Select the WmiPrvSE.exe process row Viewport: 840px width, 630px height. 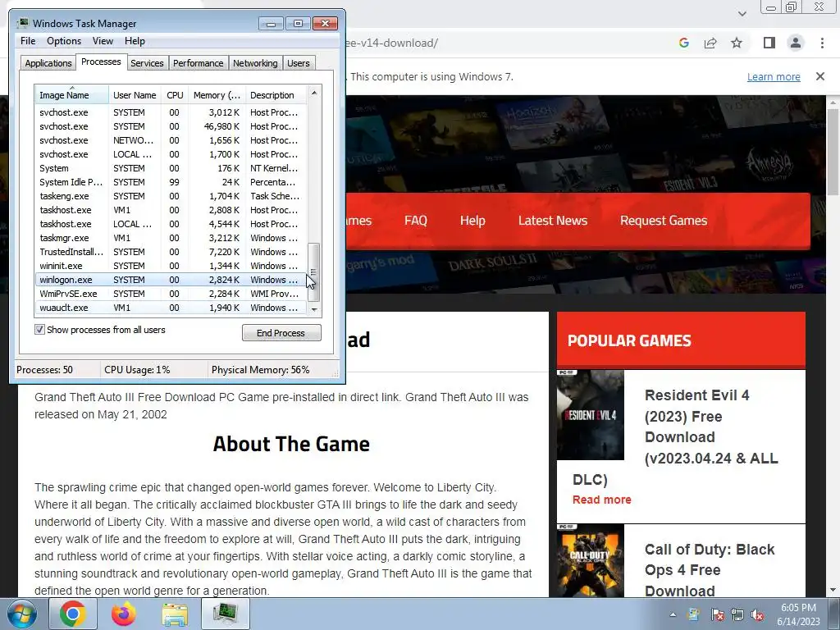coord(171,294)
